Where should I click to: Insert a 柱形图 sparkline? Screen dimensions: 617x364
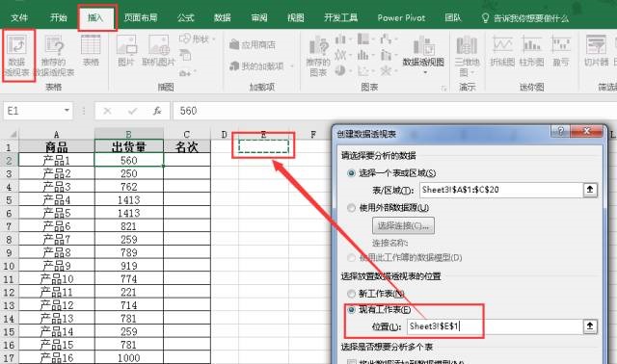[x=531, y=51]
